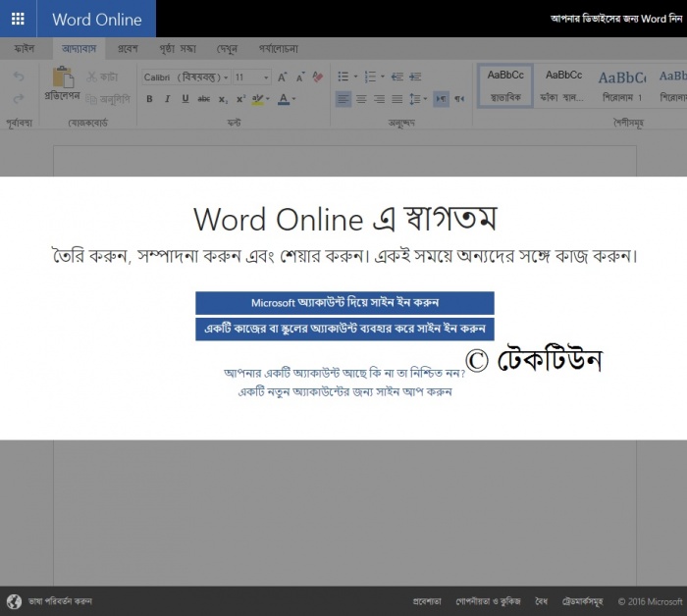The image size is (687, 616).
Task: Select Justify alignment
Action: pyautogui.click(x=396, y=99)
